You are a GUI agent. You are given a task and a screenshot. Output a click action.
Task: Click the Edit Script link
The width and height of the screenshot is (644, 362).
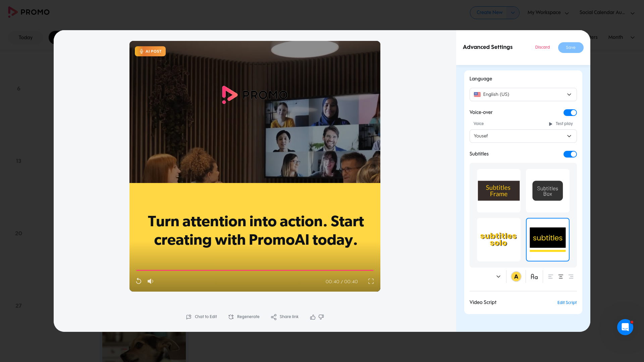[x=567, y=303]
